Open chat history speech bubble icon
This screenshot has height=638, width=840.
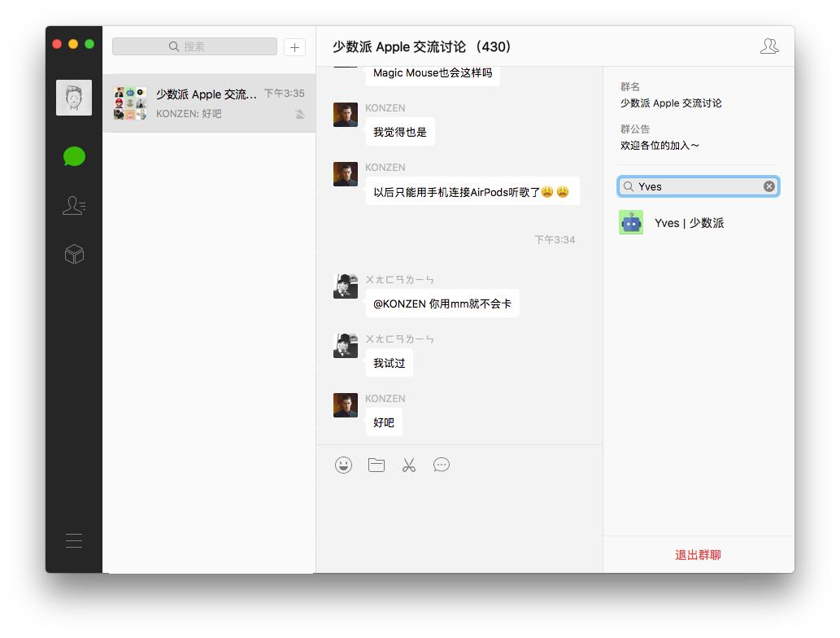tap(442, 465)
